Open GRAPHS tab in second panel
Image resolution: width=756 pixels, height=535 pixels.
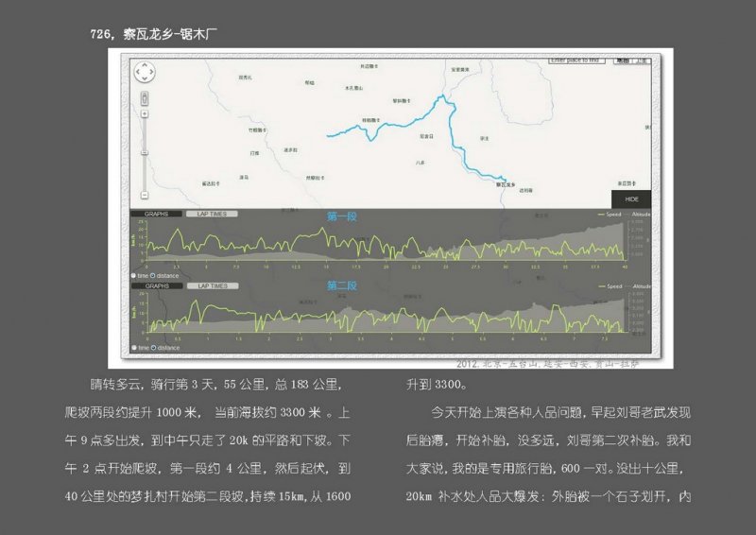click(x=156, y=285)
